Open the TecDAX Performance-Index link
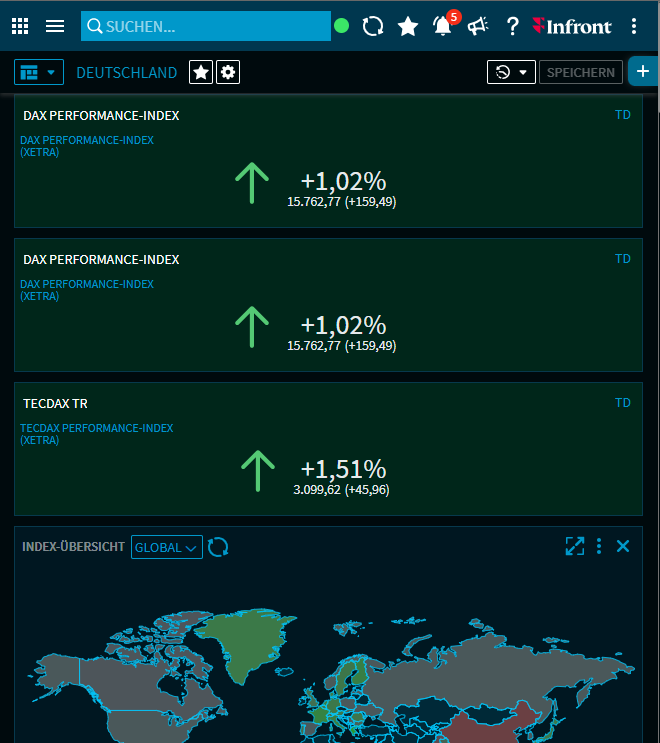 point(97,428)
